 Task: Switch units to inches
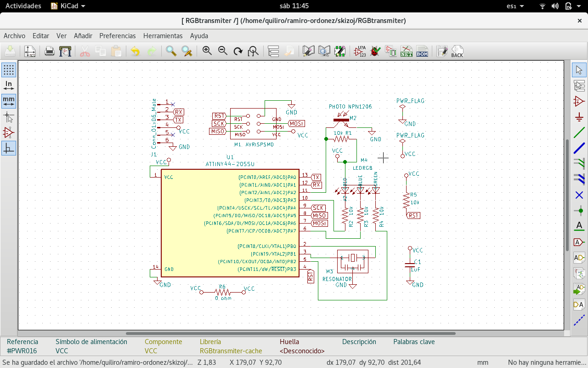coord(9,86)
